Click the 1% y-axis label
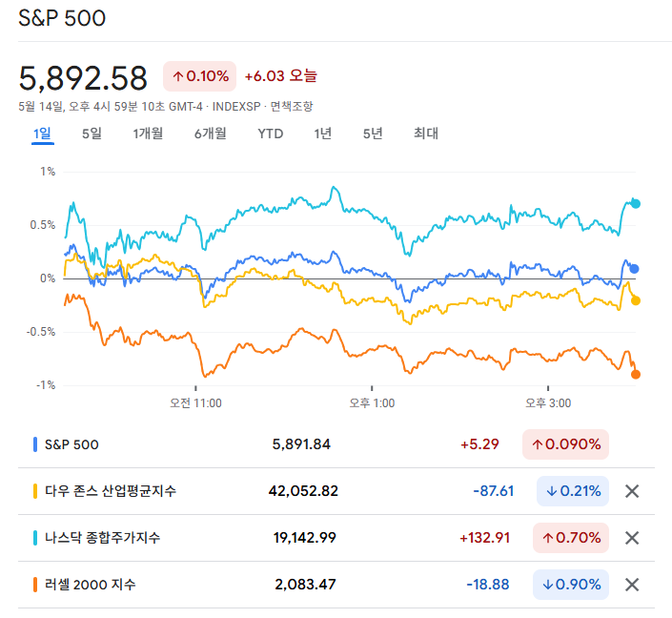Viewport: 672px width, 618px height. pyautogui.click(x=48, y=172)
